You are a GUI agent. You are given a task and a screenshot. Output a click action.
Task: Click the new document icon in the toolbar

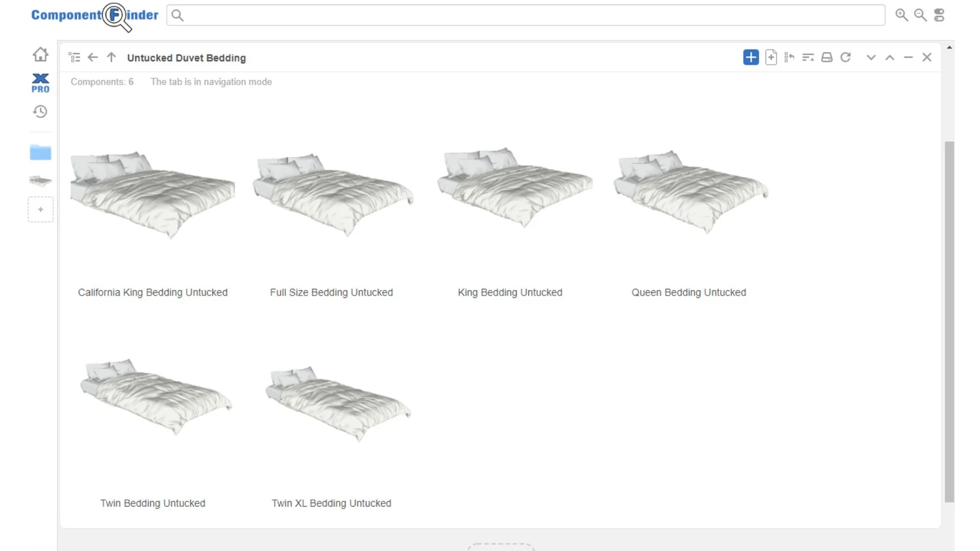[771, 57]
